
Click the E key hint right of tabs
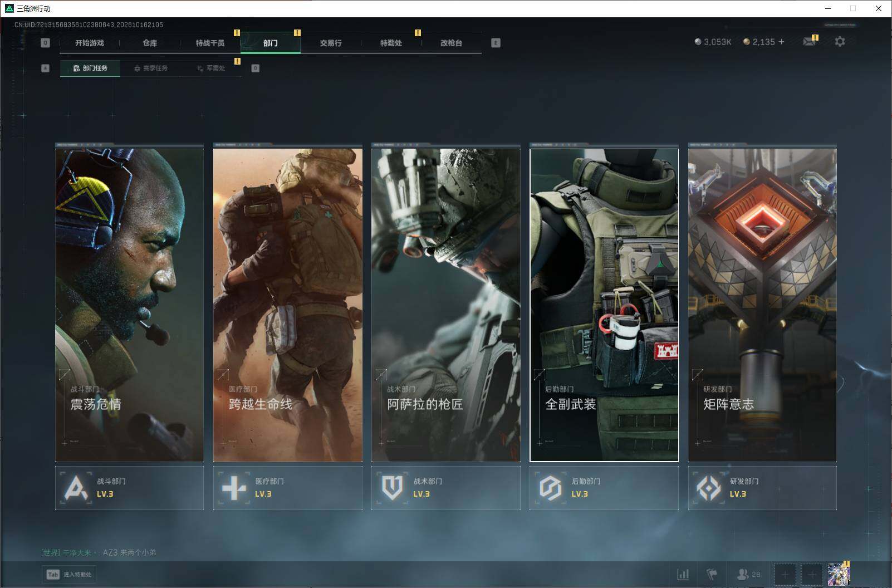coord(496,43)
